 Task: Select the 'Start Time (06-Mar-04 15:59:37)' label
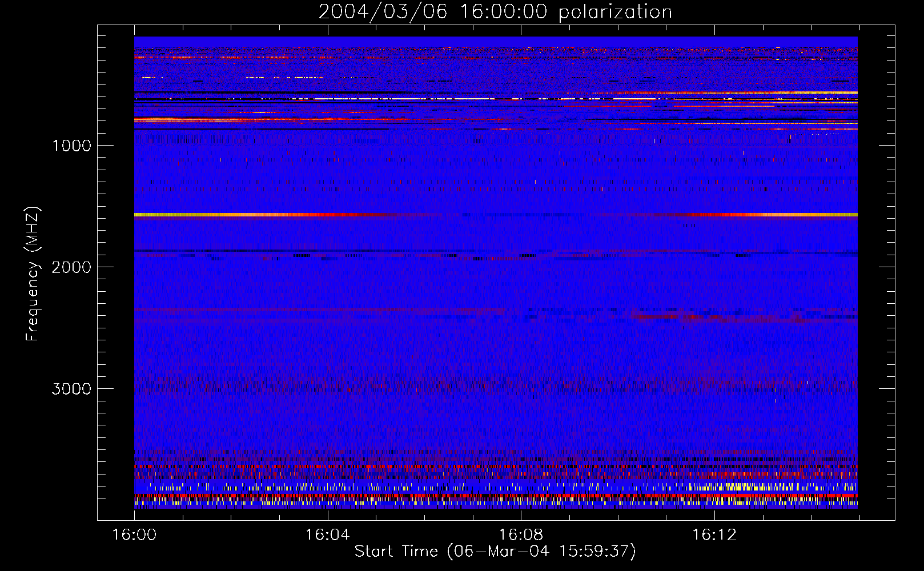coord(495,552)
